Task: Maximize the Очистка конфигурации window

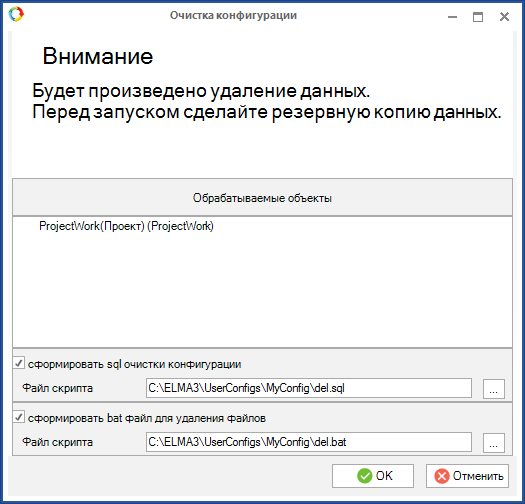Action: (x=478, y=17)
